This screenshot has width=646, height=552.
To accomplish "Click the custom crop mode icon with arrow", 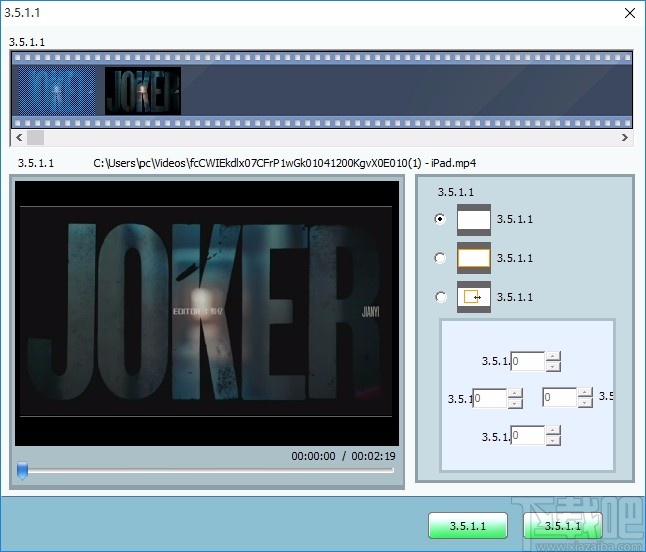I will point(474,297).
